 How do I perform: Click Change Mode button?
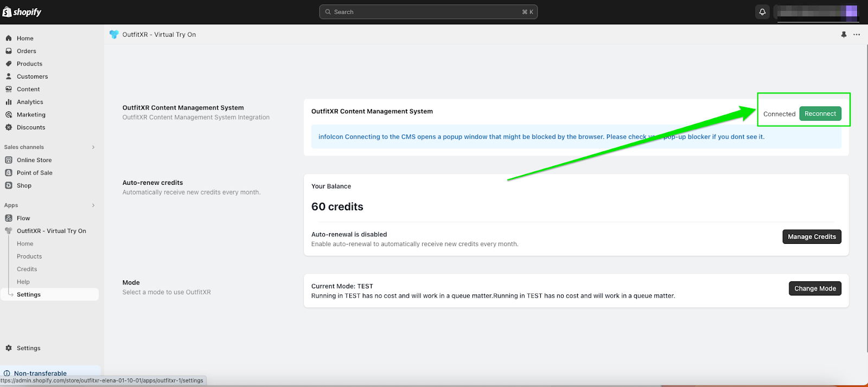pos(815,288)
